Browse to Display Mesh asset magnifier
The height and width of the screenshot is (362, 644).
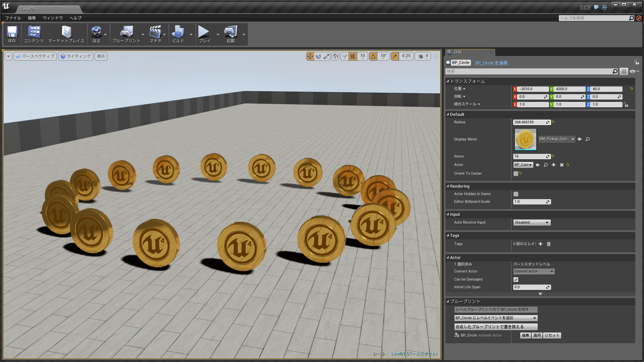(588, 139)
